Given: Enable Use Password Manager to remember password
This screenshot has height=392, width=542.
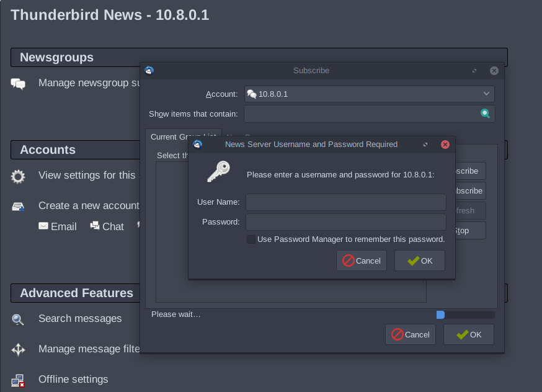Looking at the screenshot, I should coord(251,239).
